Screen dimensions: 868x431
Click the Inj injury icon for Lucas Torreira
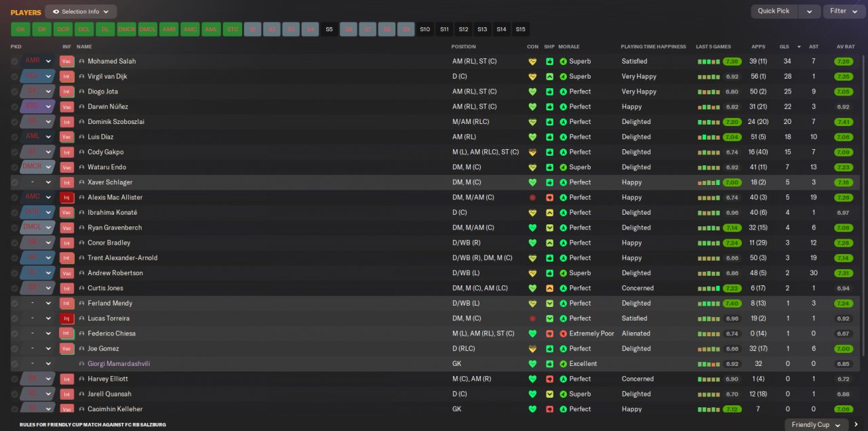point(66,319)
